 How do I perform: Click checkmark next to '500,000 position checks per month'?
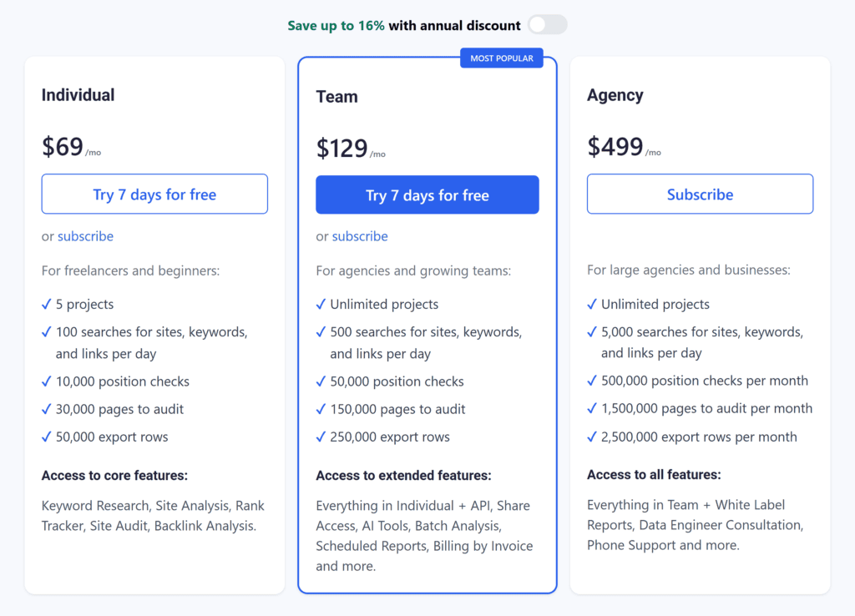[592, 381]
